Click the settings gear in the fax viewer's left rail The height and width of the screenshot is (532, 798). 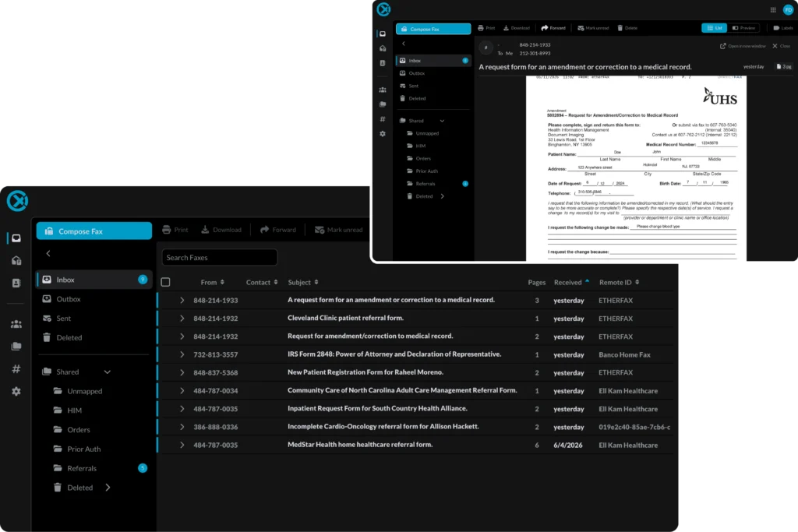pyautogui.click(x=383, y=134)
